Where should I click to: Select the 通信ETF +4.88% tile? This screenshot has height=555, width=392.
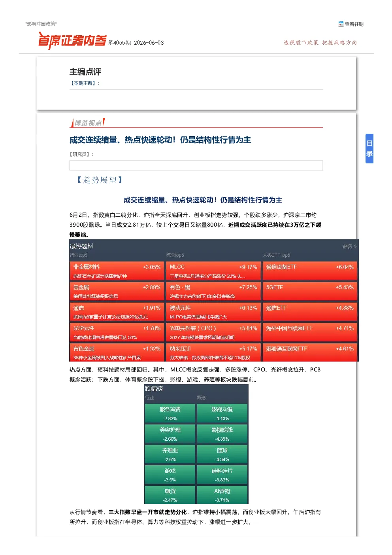(310, 312)
